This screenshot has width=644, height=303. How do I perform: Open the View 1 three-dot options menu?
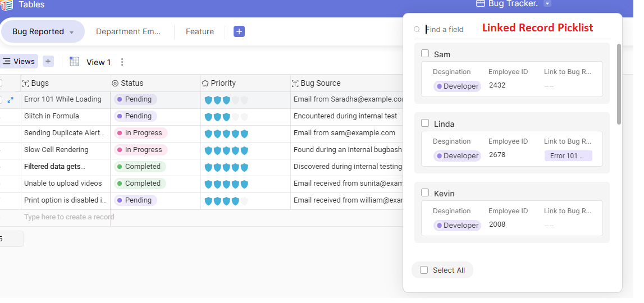point(122,62)
